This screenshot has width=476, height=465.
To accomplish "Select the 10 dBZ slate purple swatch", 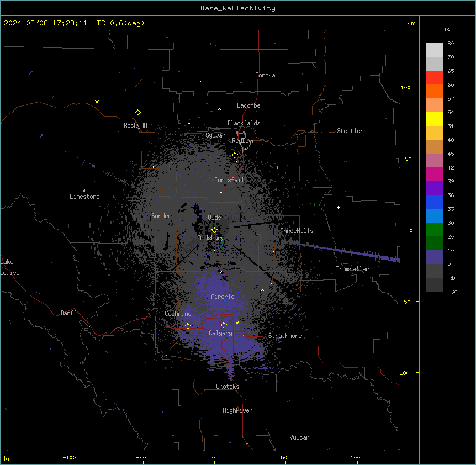I will click(434, 257).
